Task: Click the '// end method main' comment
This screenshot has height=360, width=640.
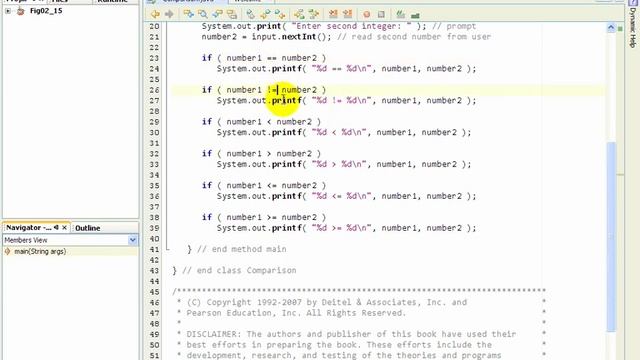Action: [242, 249]
